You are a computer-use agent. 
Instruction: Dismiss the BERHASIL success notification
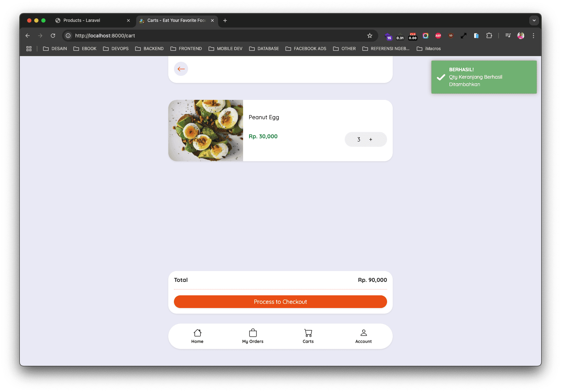tap(484, 77)
